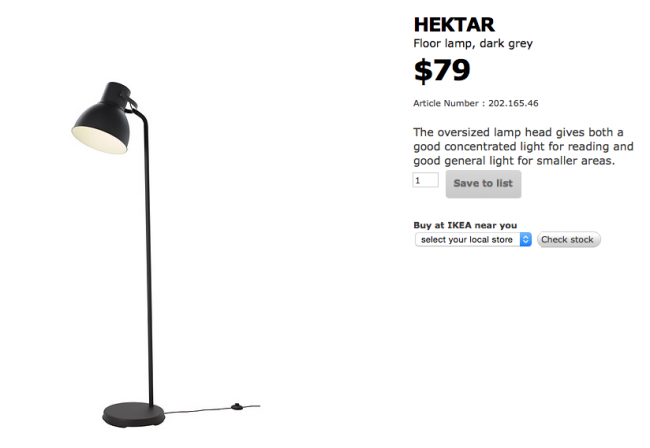Click the Save to list button
Image resolution: width=650 pixels, height=448 pixels.
point(483,184)
